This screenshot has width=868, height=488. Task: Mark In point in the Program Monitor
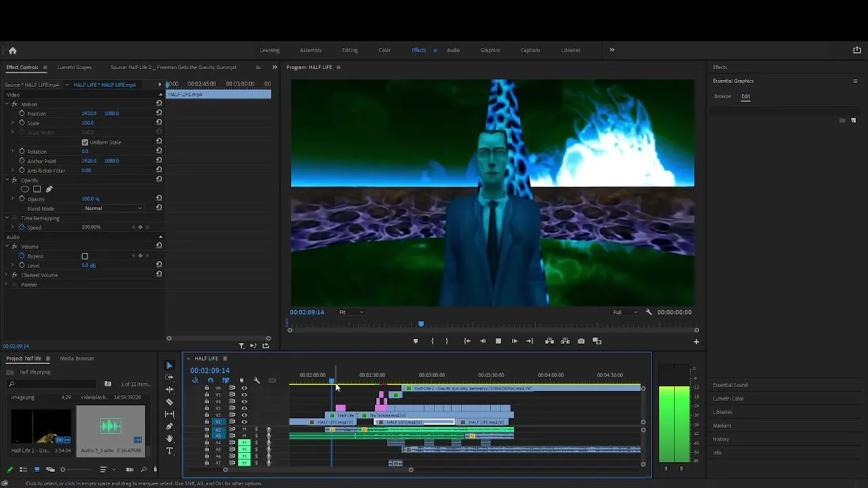point(432,341)
